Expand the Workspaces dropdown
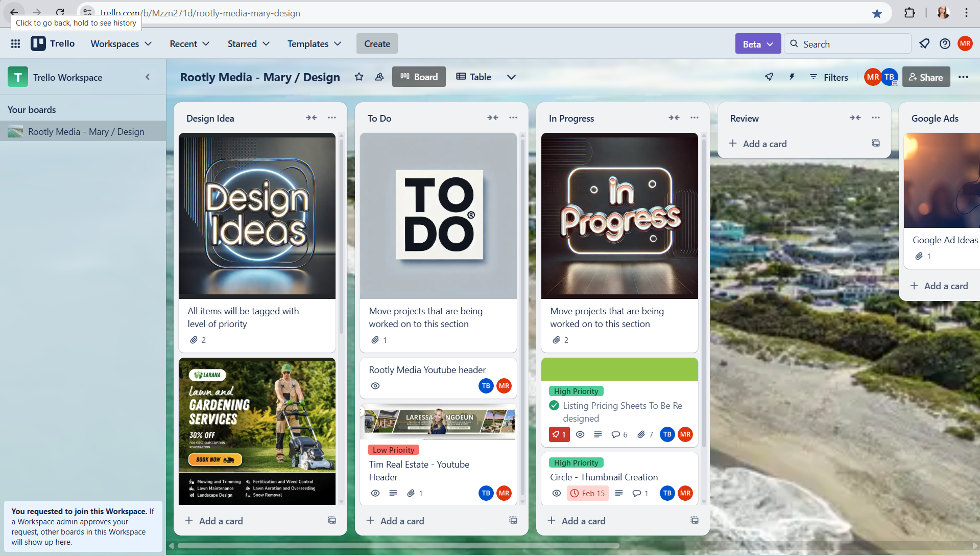This screenshot has height=556, width=980. click(x=121, y=44)
